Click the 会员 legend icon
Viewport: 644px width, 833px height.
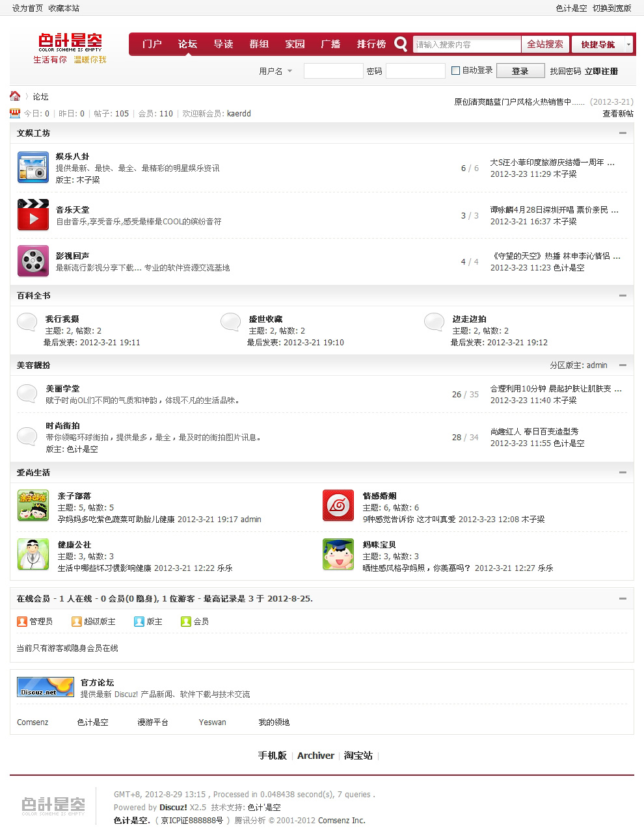coord(186,622)
